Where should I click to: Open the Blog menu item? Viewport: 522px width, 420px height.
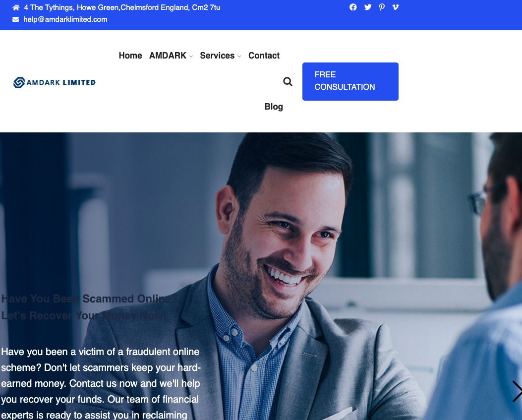point(274,107)
